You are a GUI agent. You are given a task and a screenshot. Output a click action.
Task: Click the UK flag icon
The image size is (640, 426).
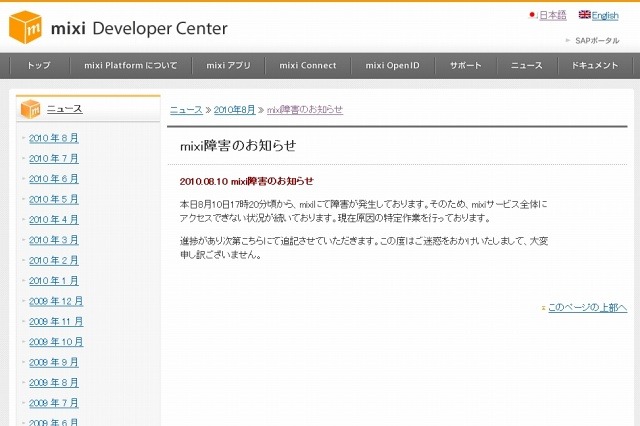[x=584, y=15]
